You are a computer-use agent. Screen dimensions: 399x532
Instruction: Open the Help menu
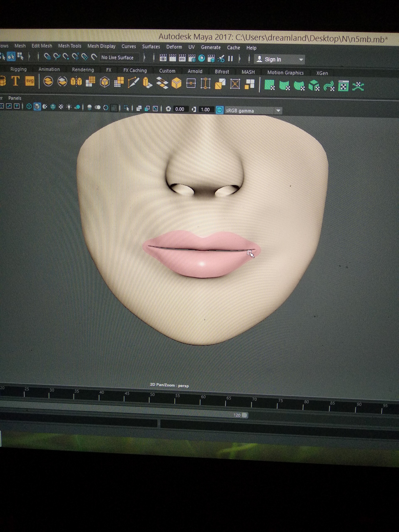(x=252, y=48)
